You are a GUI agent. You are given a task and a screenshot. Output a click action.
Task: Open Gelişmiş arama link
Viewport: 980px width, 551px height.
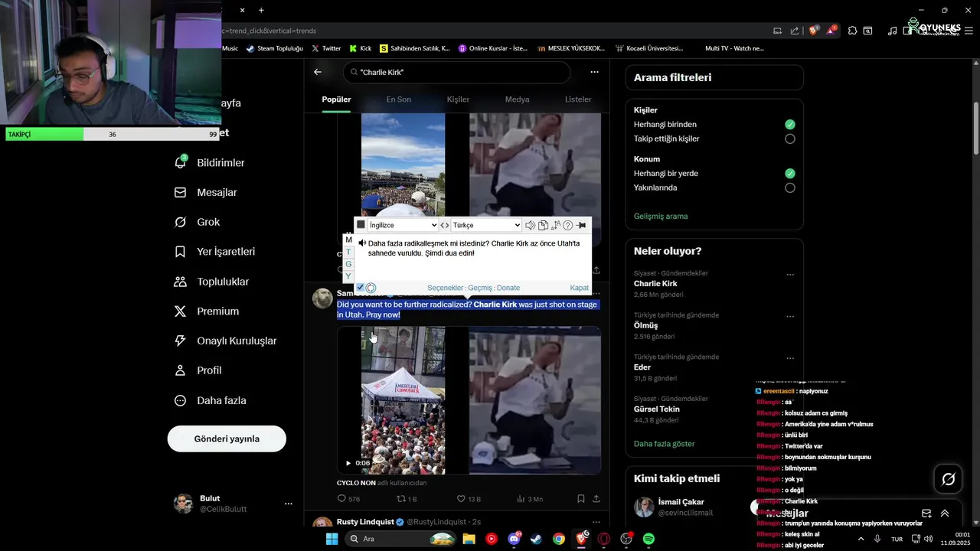[661, 216]
